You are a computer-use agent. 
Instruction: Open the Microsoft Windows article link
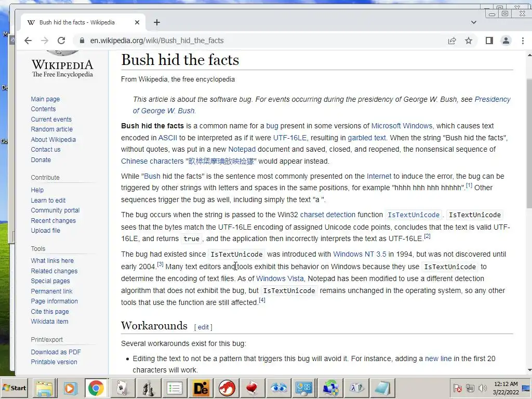[x=402, y=126]
